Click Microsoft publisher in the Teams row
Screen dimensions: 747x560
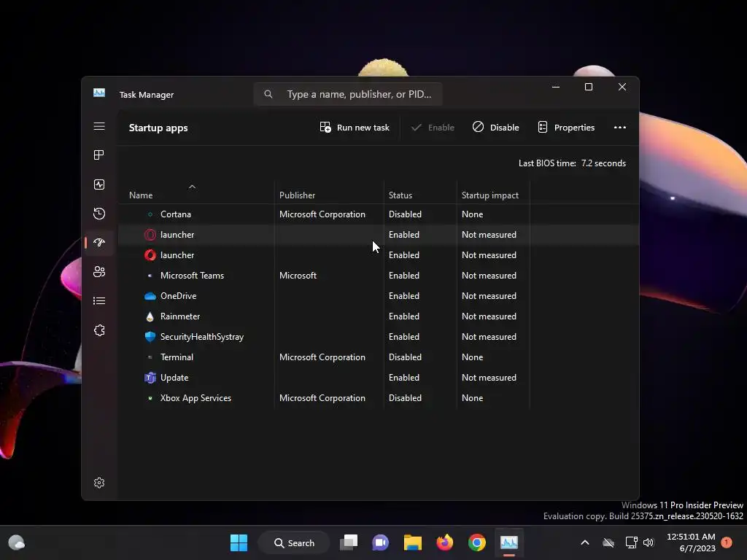tap(298, 276)
